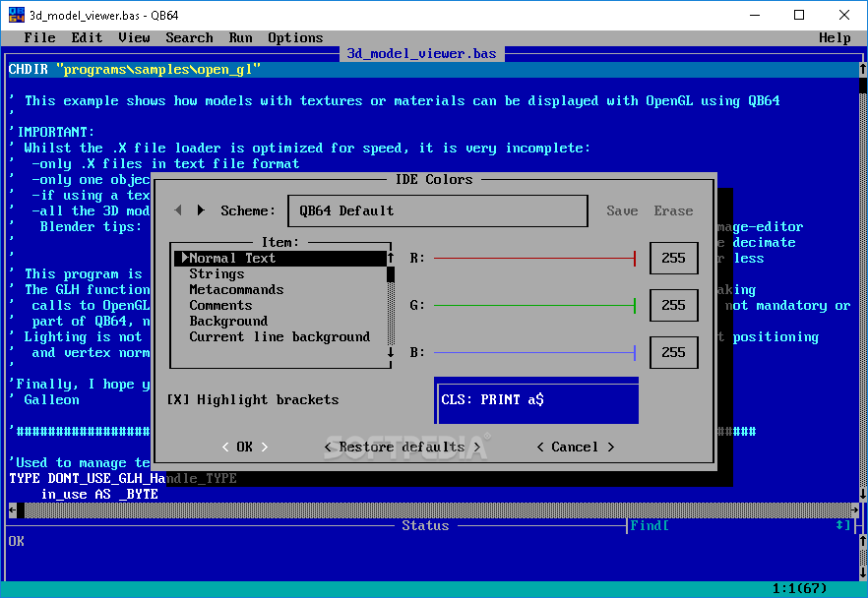The image size is (868, 598).
Task: Click the next scheme arrow
Action: [x=203, y=209]
